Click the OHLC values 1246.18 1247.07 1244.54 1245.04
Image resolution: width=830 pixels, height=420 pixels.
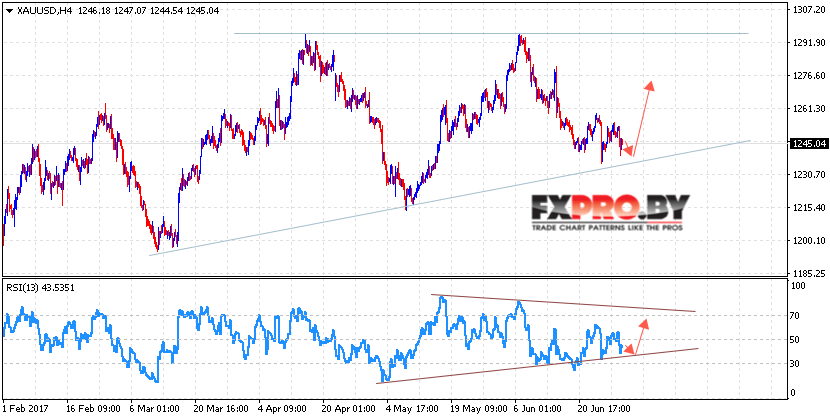(x=150, y=10)
